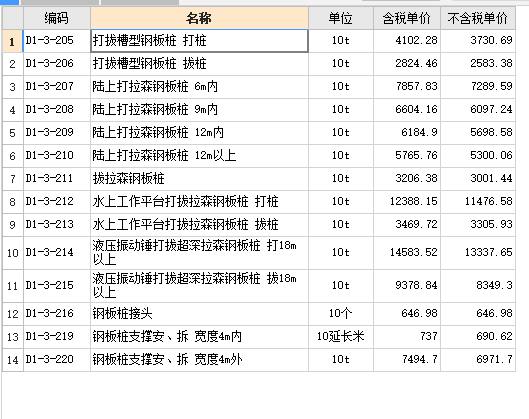Screen dimensions: 529x419
Task: Select code cell D1-3-207
Action: [x=57, y=87]
